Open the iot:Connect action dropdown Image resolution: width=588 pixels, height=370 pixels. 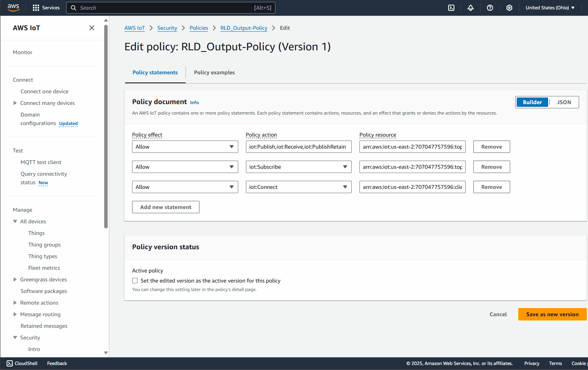(x=299, y=187)
